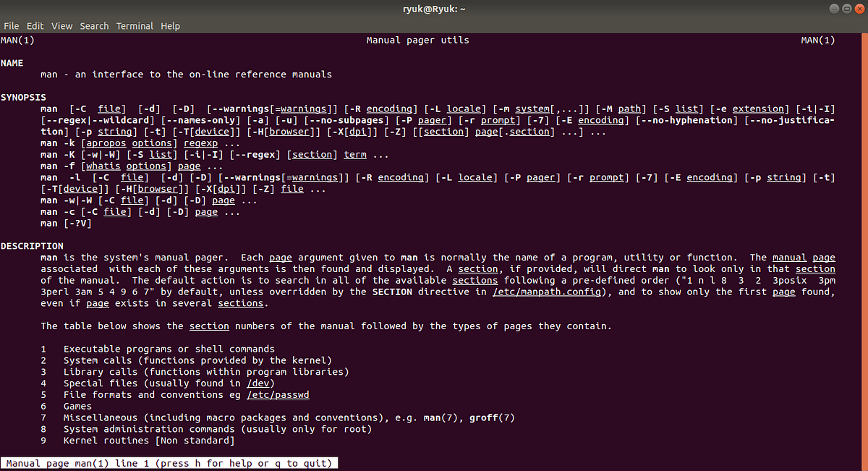Viewport: 868px width, 471px height.
Task: Open the Help menu
Action: 170,25
